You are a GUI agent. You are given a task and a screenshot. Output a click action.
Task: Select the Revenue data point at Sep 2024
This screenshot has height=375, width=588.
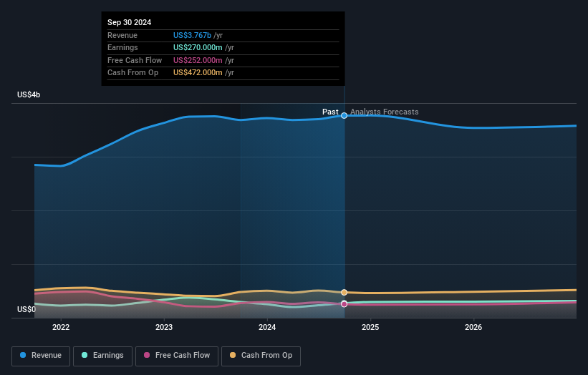[x=344, y=116]
